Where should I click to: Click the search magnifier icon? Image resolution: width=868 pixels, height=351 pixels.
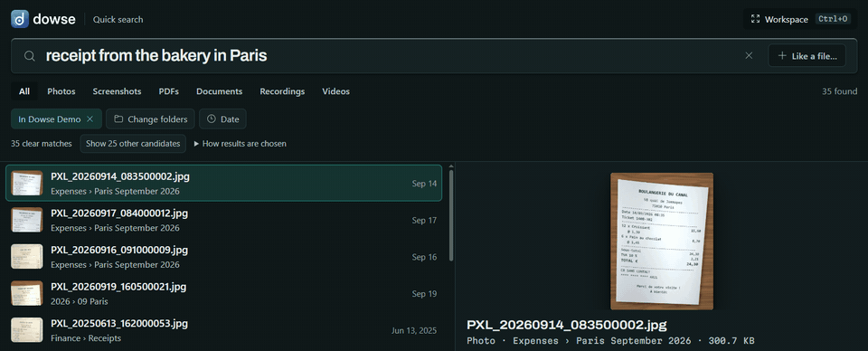30,56
